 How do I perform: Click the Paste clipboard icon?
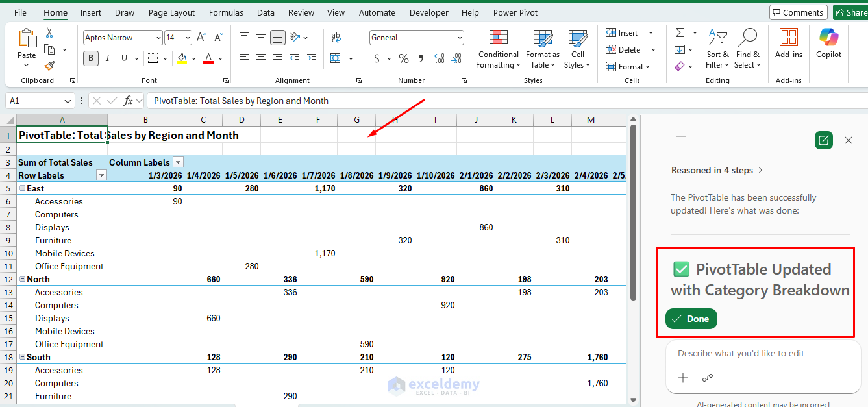[x=27, y=38]
